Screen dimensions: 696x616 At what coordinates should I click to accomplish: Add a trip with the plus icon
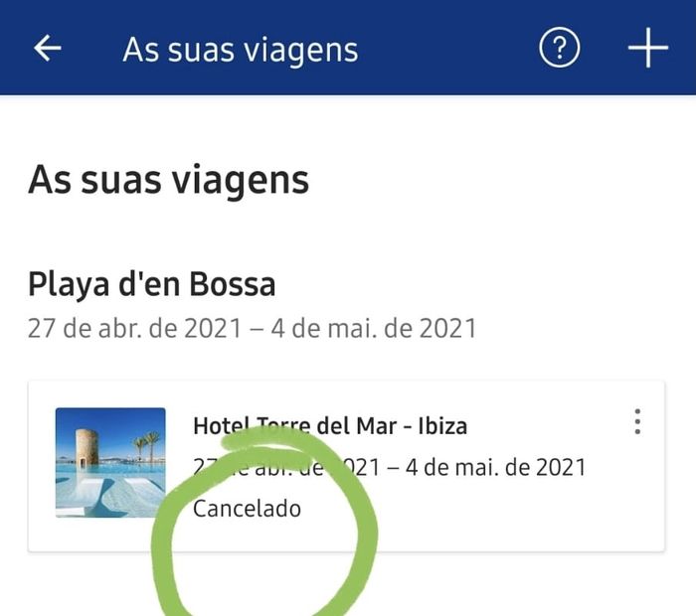coord(648,48)
